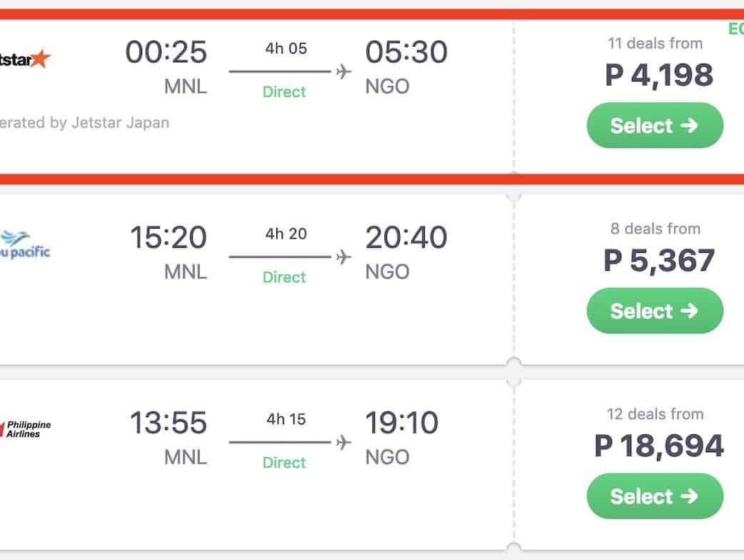Click the 20:40 arrival time
Image resolution: width=744 pixels, height=560 pixels.
406,238
